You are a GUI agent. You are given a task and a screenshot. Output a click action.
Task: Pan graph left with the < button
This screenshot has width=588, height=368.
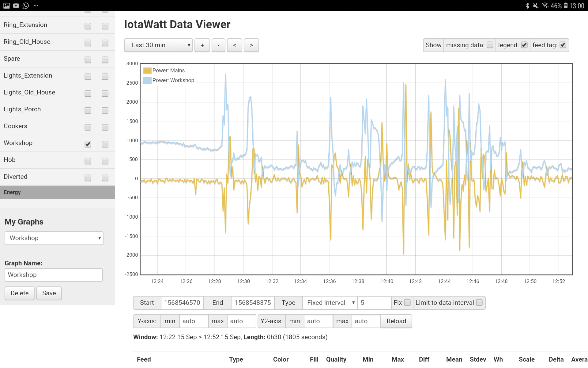point(235,45)
